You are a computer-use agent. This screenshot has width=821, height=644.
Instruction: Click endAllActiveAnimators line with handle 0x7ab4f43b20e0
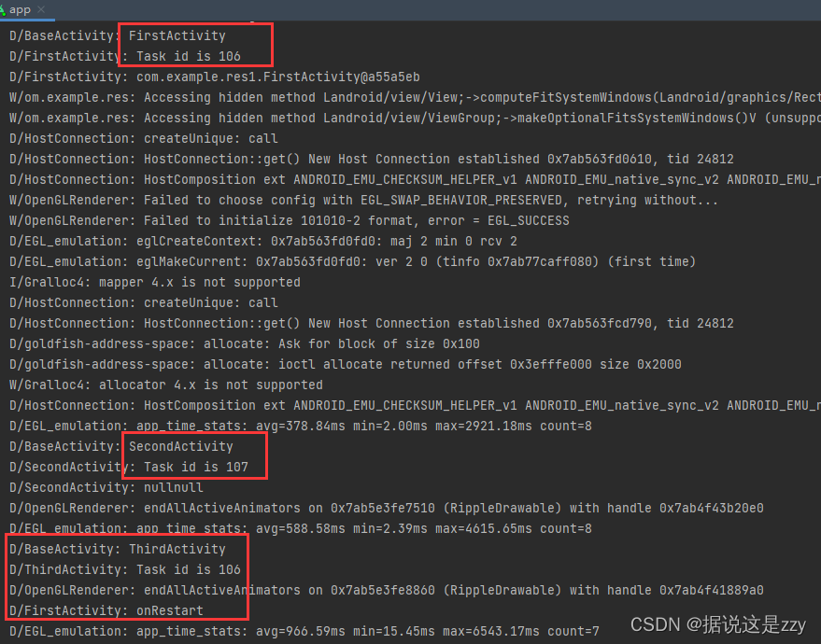tap(387, 508)
